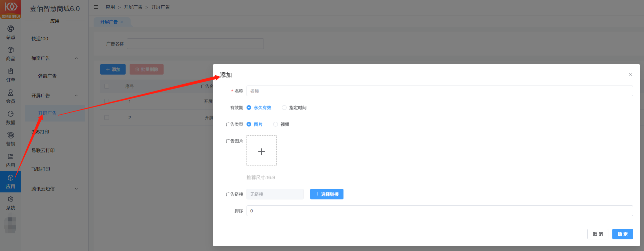Toggle the sidebar collapse hamburger icon
Image resolution: width=644 pixels, height=251 pixels.
point(96,7)
